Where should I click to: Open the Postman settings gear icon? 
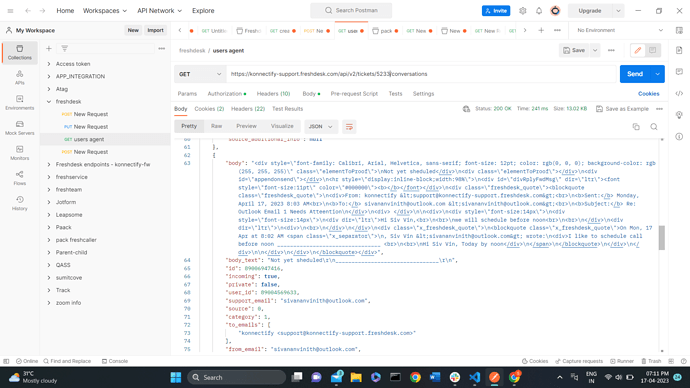[x=522, y=11]
